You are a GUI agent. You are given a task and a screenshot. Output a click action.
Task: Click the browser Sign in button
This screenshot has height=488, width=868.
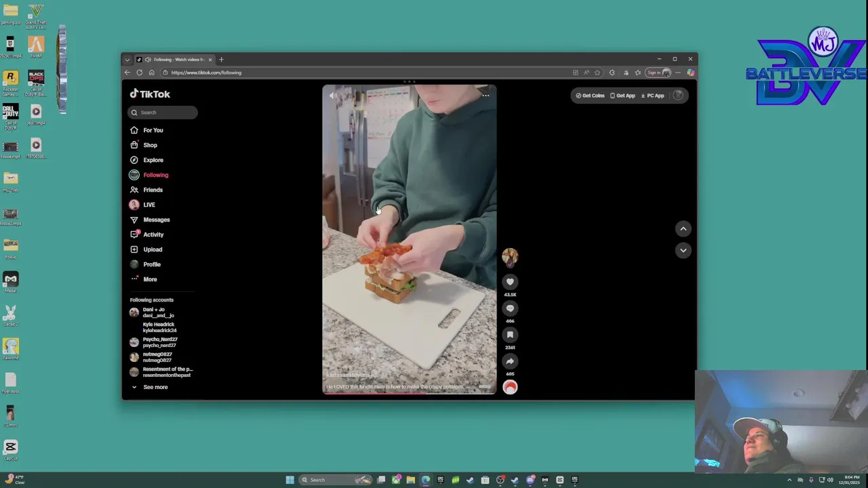pos(658,73)
